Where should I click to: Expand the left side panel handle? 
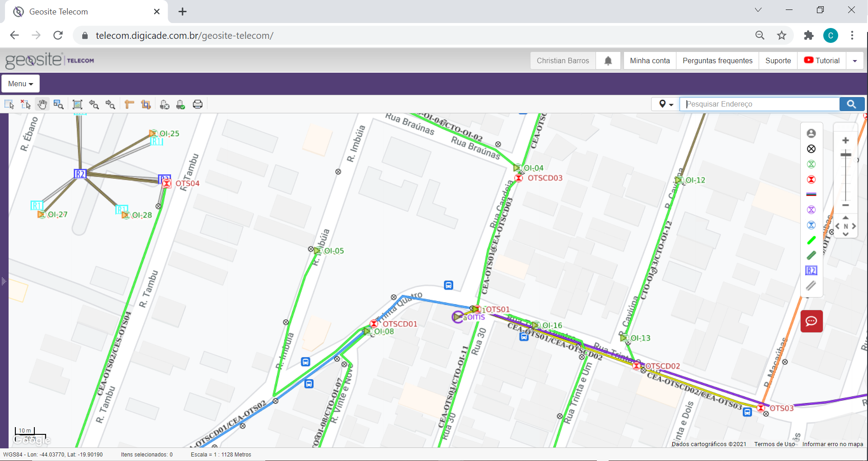(4, 281)
